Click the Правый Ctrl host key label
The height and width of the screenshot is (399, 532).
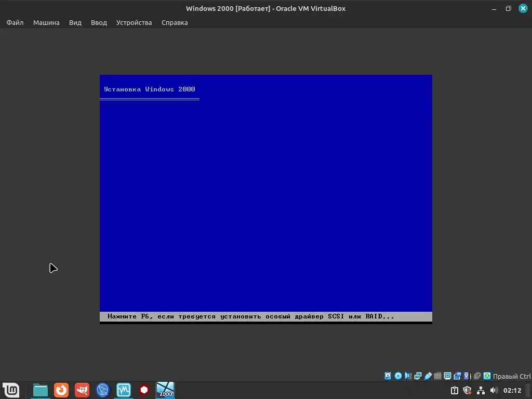[x=512, y=376]
